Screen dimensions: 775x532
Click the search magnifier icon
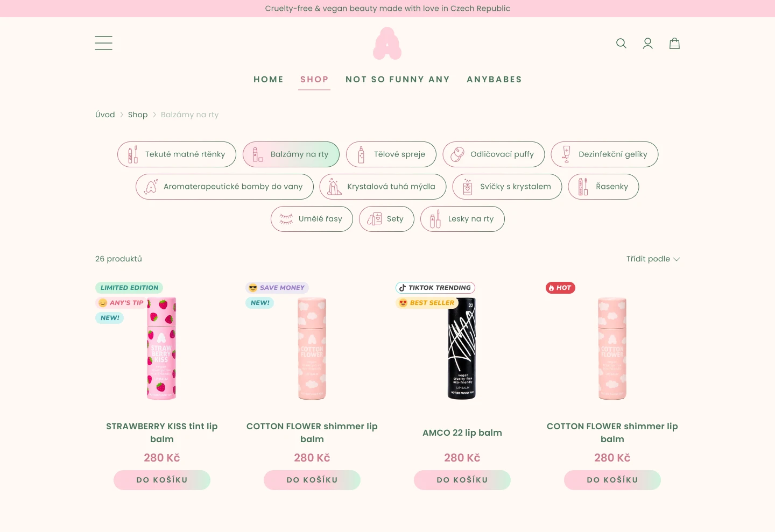pyautogui.click(x=621, y=44)
